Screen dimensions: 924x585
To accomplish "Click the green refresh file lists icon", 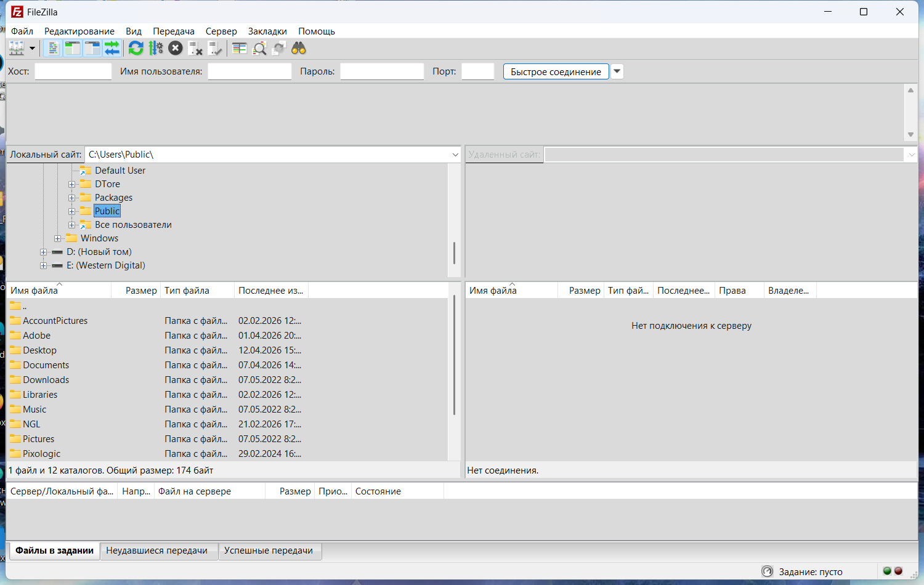I will click(136, 48).
